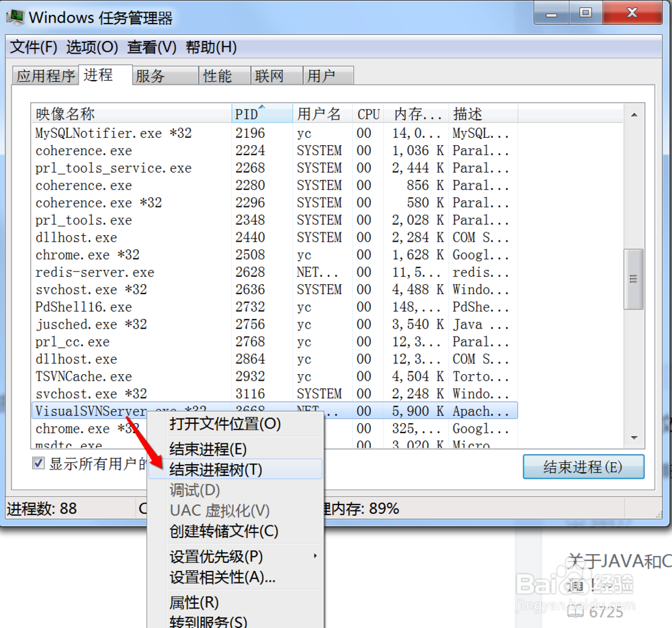The image size is (672, 628).
Task: Select dllhost.exe with PID 2864
Action: (274, 359)
